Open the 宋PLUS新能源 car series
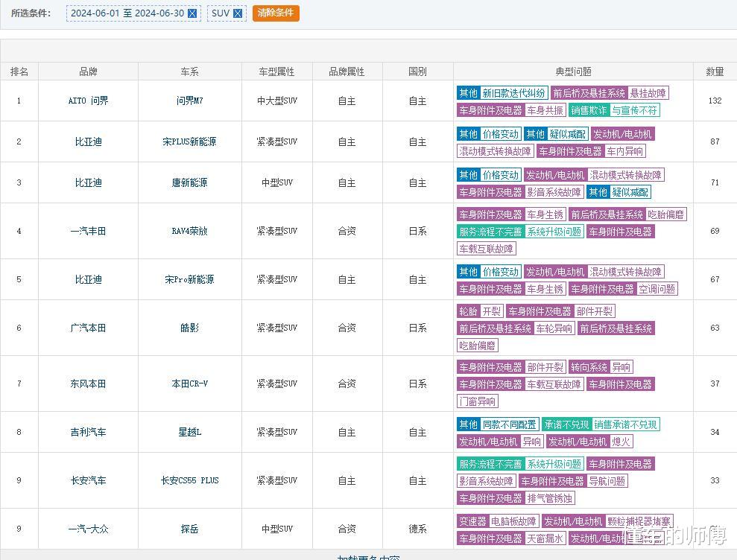This screenshot has height=560, width=737. 190,141
